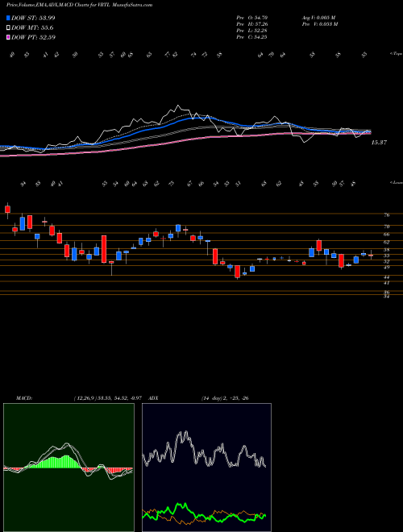The width and height of the screenshot is (403, 532).
Task: Select the DOW PT: 52.59 label
Action: 33,37
